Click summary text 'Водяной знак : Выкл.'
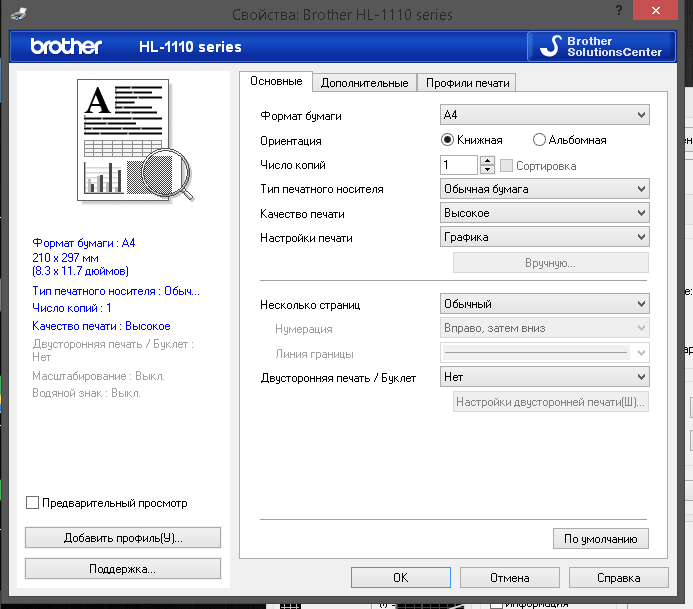This screenshot has width=693, height=609. [86, 393]
